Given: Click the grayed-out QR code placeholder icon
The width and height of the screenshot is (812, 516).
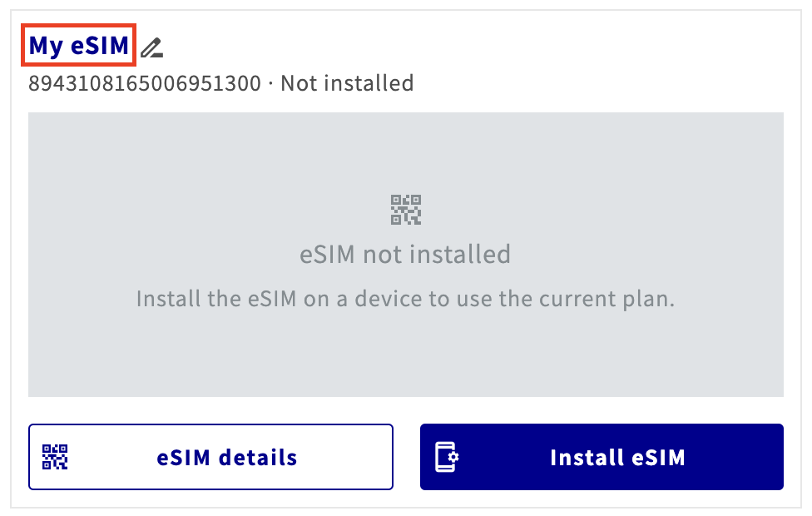Looking at the screenshot, I should (404, 209).
